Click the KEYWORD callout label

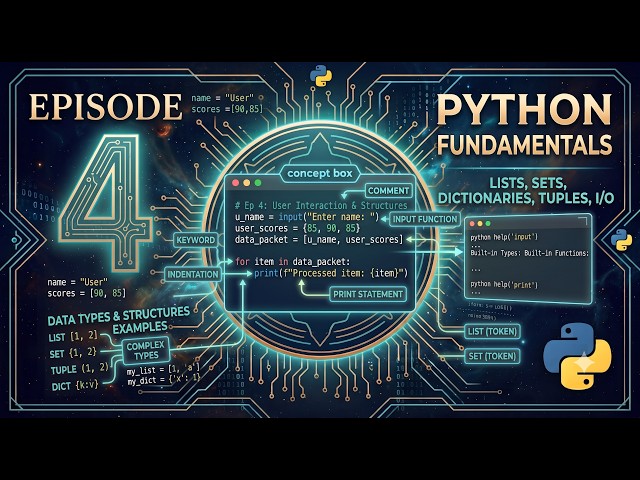click(196, 240)
